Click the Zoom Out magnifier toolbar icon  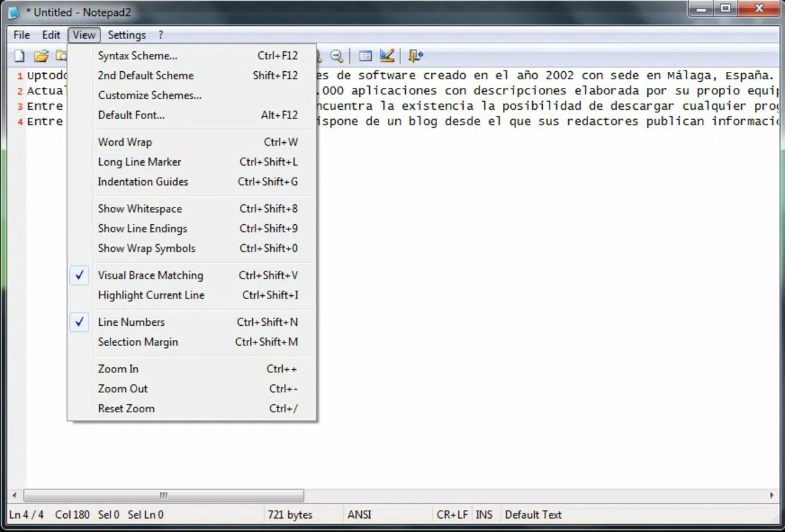pyautogui.click(x=337, y=56)
